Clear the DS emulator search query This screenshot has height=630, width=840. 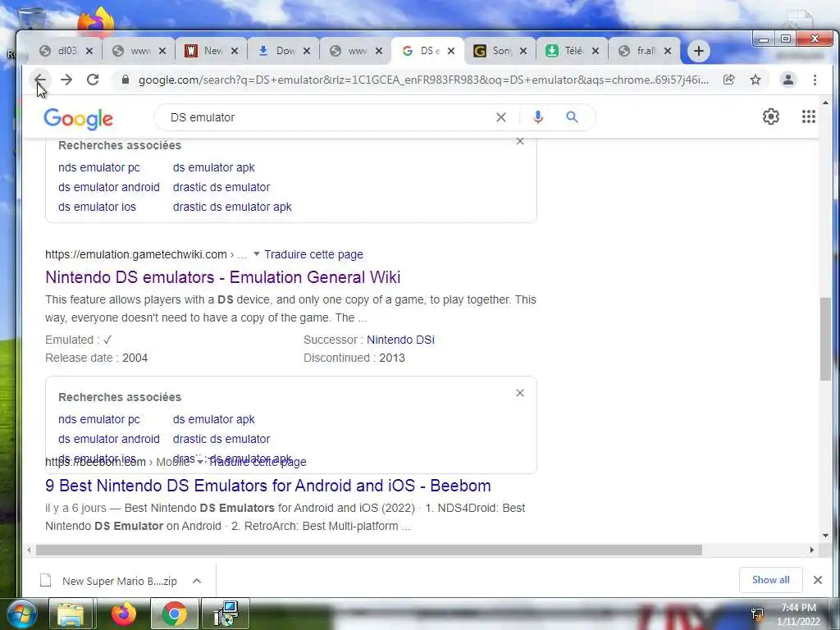tap(501, 117)
